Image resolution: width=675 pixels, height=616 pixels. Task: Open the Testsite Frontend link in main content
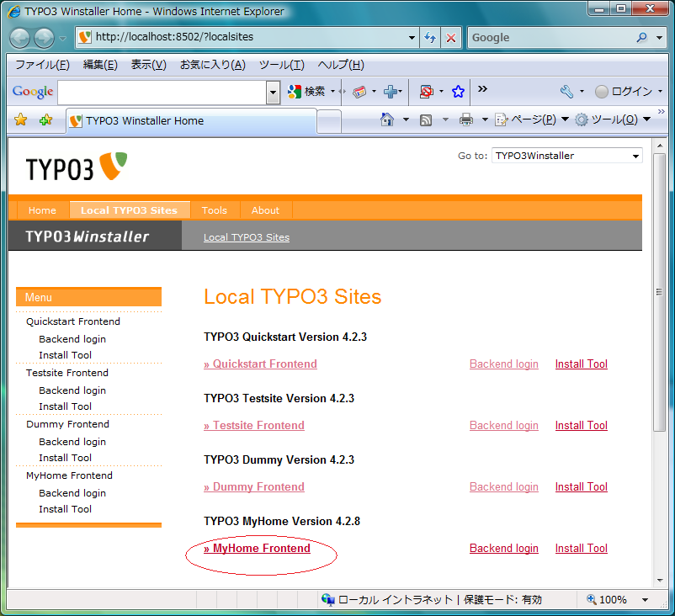pos(254,426)
